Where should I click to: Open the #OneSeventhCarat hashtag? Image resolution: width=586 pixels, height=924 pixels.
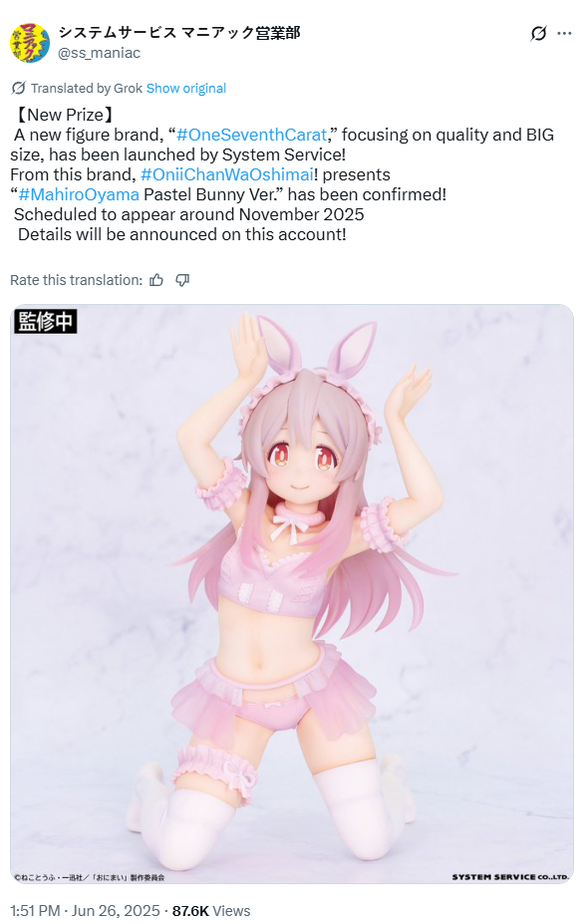click(x=251, y=135)
